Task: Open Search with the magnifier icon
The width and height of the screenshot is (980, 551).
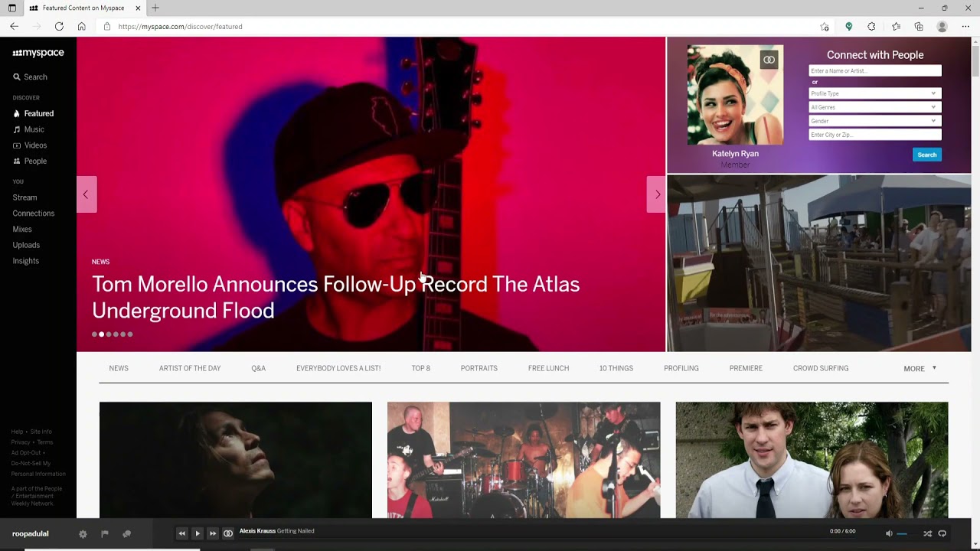Action: (17, 77)
